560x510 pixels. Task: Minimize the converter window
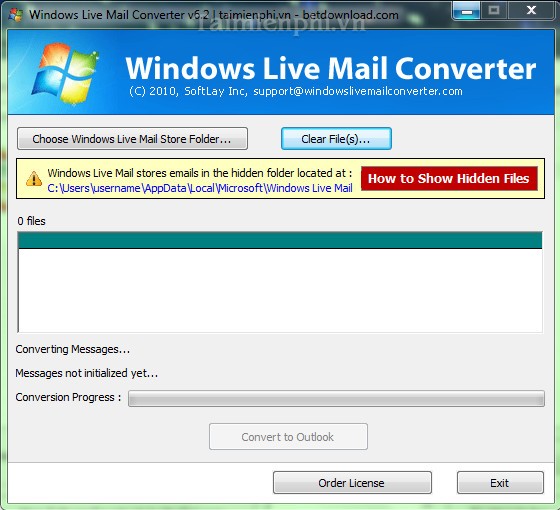tap(466, 11)
